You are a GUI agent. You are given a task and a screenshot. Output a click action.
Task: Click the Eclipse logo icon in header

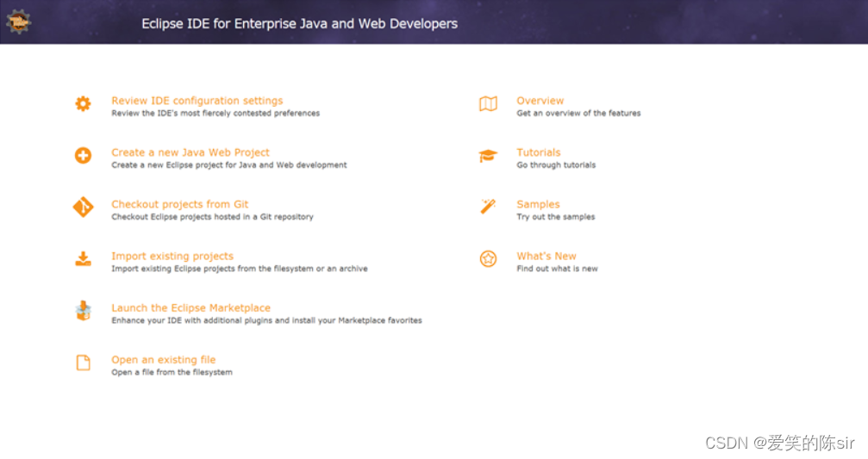point(19,22)
